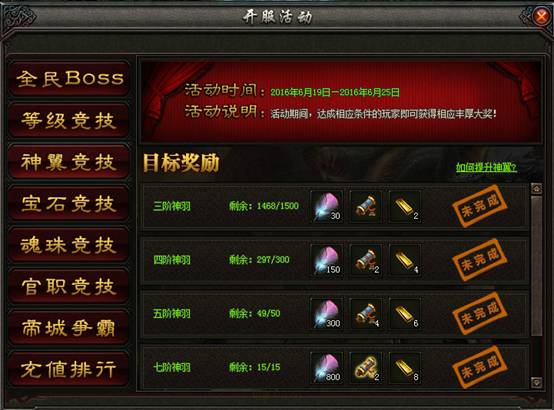
Task: Switch to the 等级竞技 tab
Action: (69, 120)
